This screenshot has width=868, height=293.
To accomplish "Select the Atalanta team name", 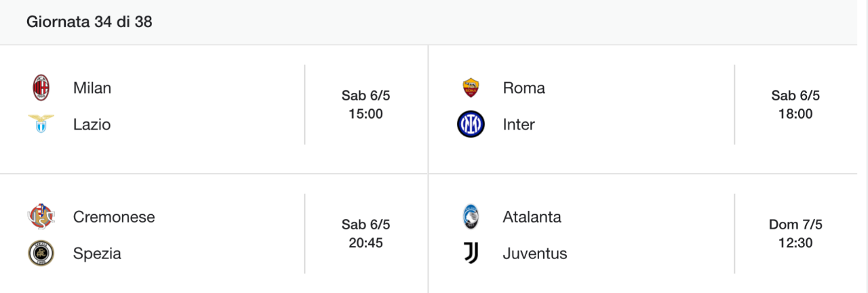I will tap(532, 217).
